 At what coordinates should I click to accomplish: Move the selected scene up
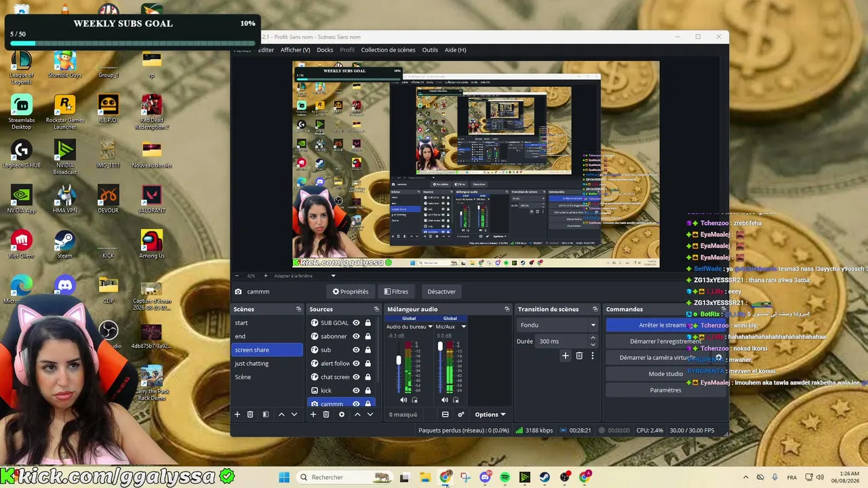pos(281,414)
